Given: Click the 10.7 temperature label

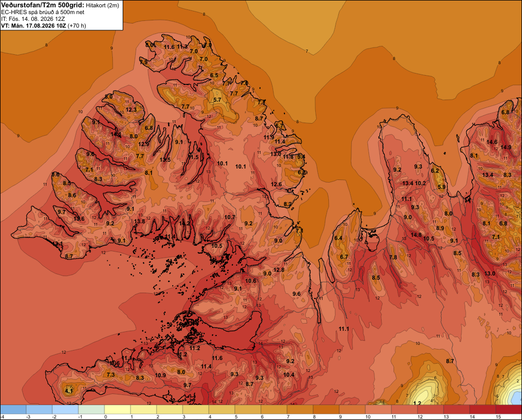Looking at the screenshot, I should 230,218.
